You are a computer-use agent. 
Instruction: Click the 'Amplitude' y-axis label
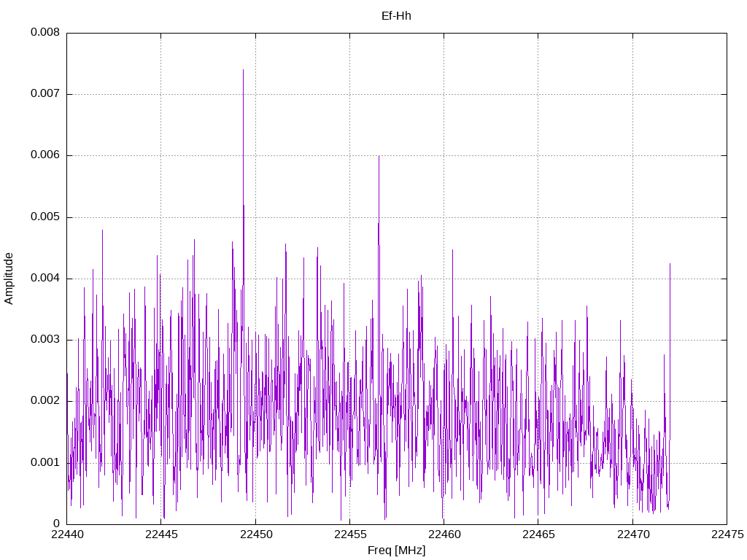[9, 279]
